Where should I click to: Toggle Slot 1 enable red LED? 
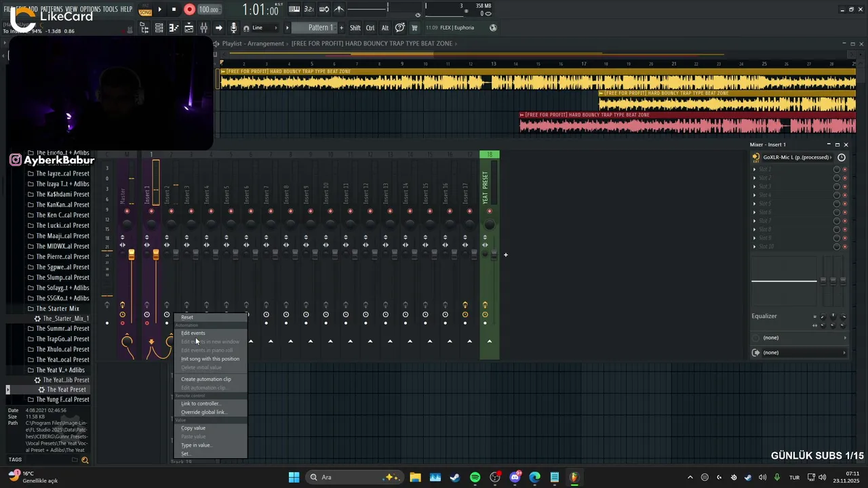[845, 169]
